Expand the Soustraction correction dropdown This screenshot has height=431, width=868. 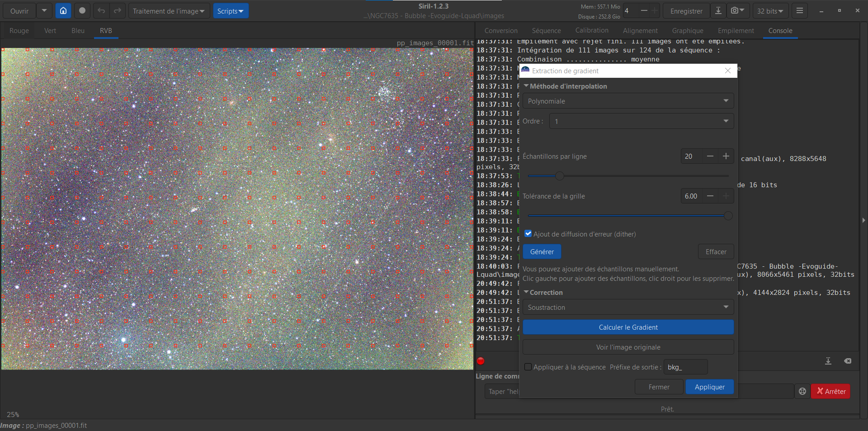[x=627, y=307]
